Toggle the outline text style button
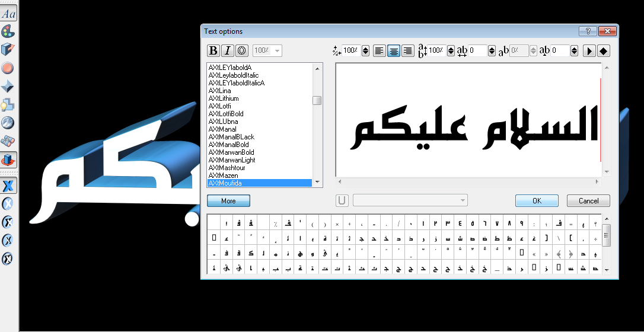 (x=242, y=51)
